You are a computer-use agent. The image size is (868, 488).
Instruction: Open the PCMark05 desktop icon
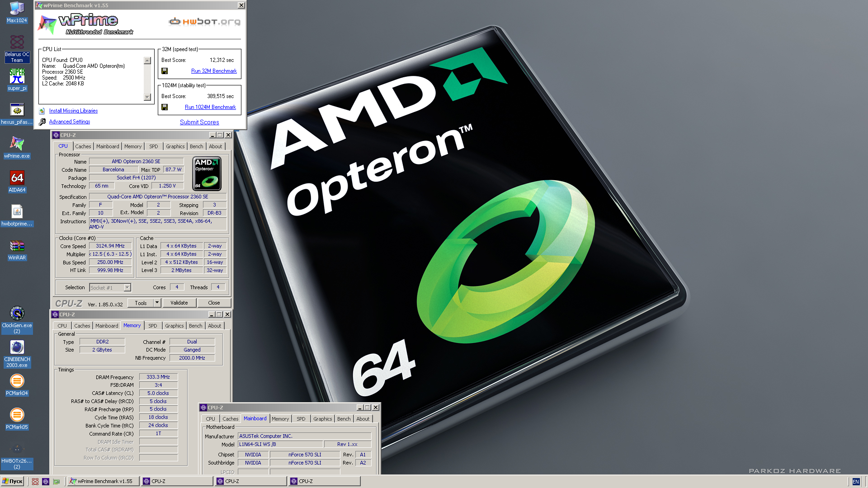(17, 419)
